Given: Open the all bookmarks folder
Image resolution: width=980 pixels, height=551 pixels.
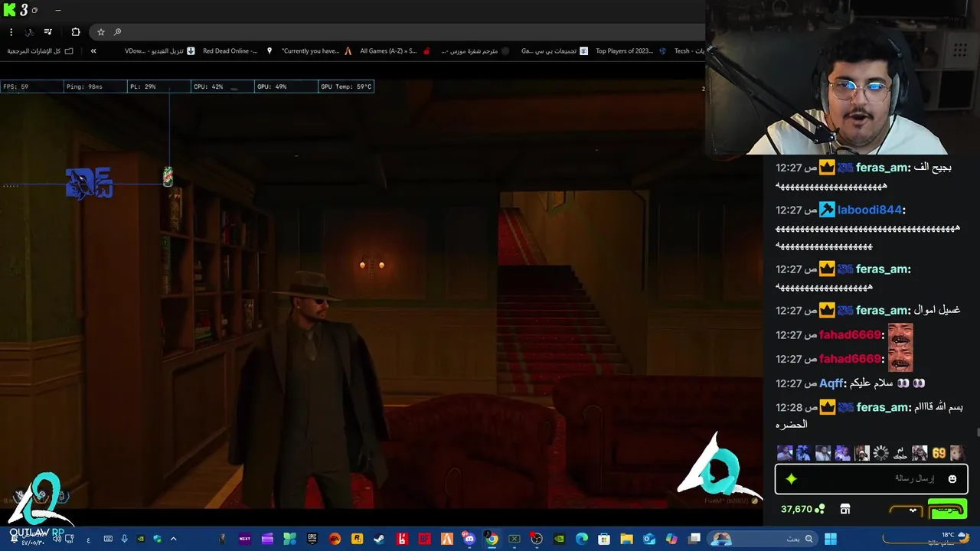Looking at the screenshot, I should click(x=40, y=51).
